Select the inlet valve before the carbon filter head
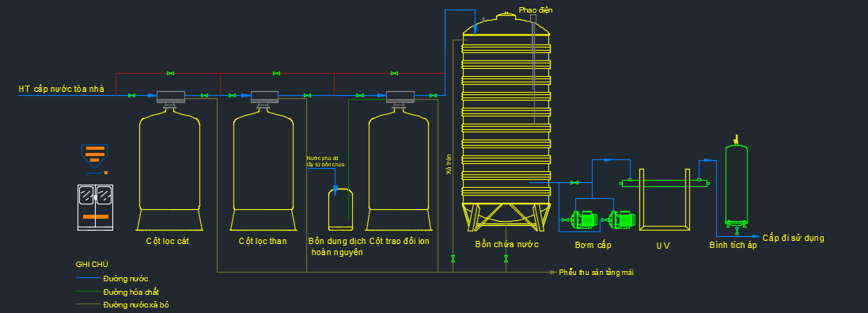This screenshot has height=313, width=868. pyautogui.click(x=232, y=95)
